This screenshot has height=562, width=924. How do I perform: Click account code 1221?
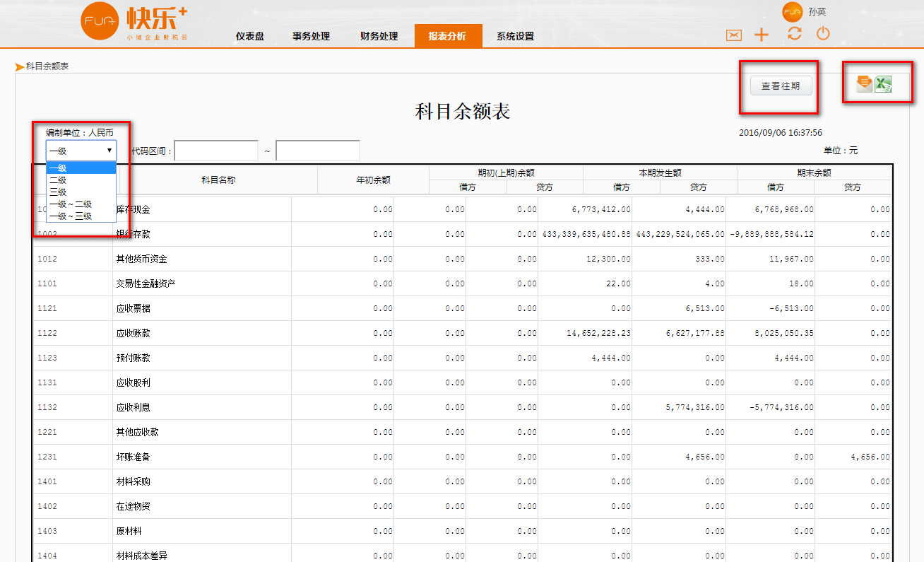pos(47,432)
